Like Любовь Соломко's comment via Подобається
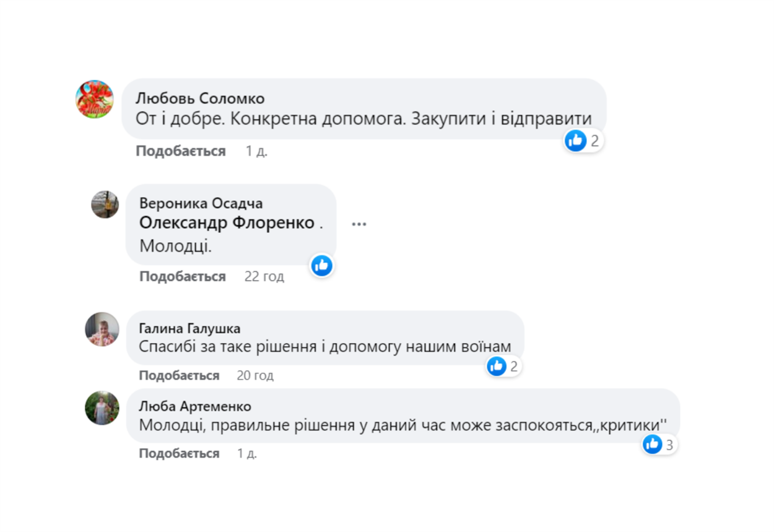Image resolution: width=774 pixels, height=532 pixels. (181, 151)
